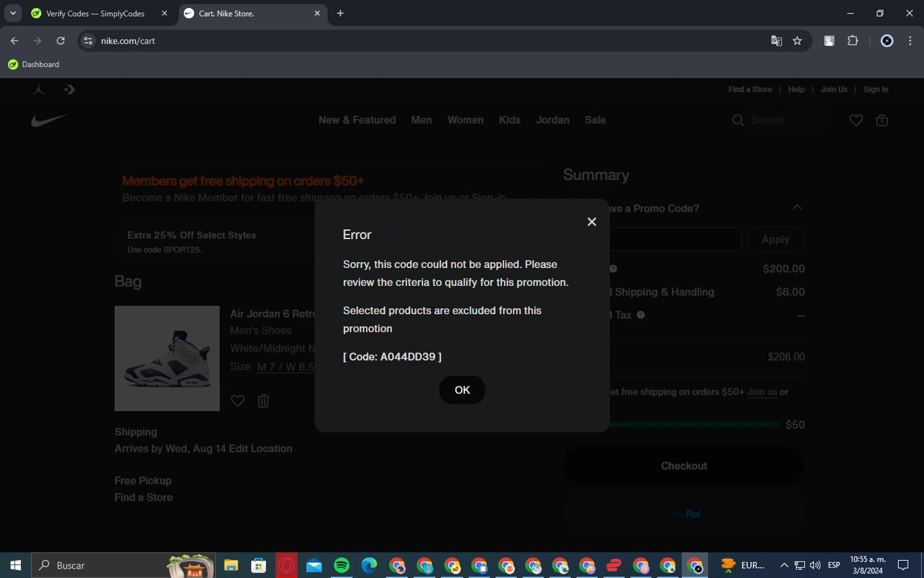View site information icon in address bar
The height and width of the screenshot is (578, 924).
click(x=88, y=41)
